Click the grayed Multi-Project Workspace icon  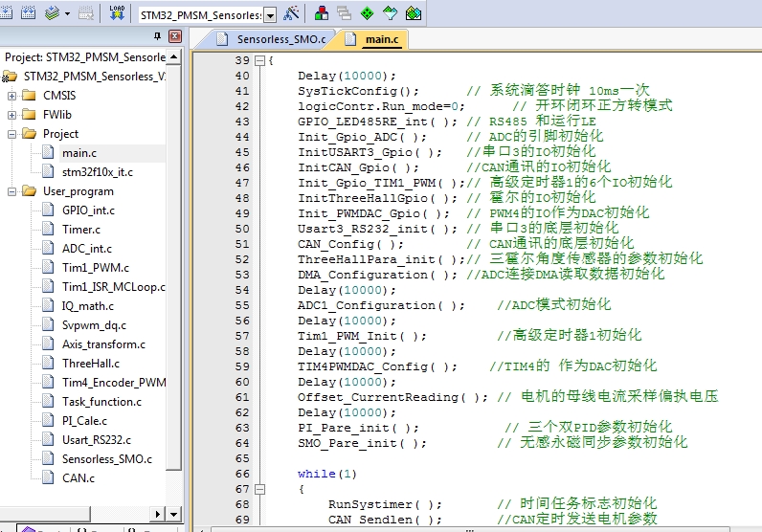(344, 13)
